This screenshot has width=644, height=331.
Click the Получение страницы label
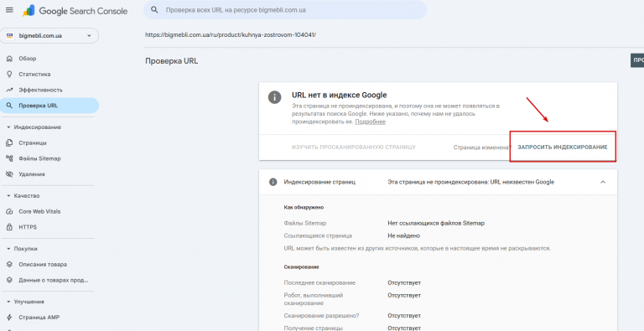(314, 328)
